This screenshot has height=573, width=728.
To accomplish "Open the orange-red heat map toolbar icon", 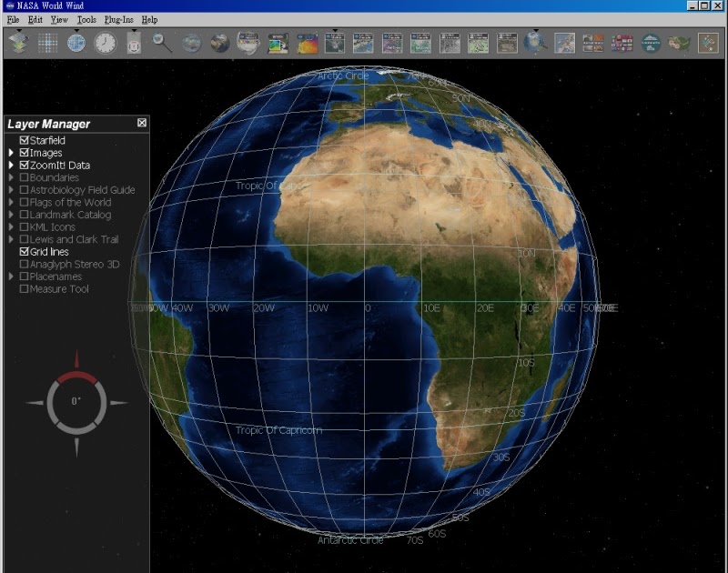I will click(x=307, y=43).
